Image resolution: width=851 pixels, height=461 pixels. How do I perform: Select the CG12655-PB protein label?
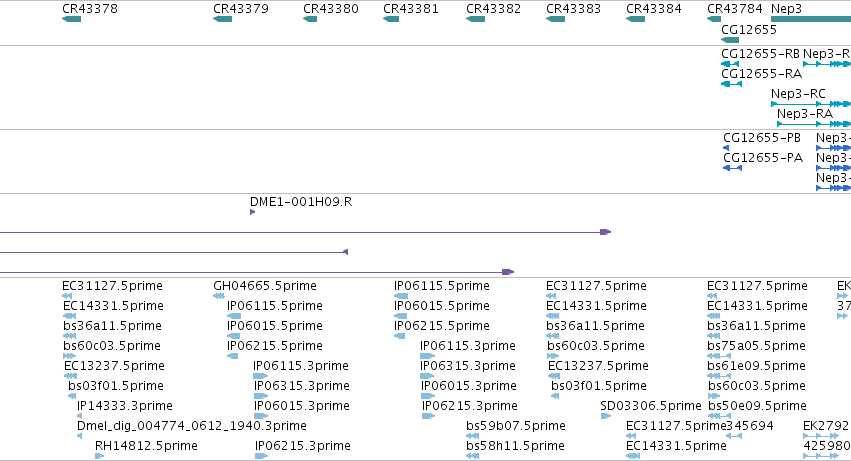coord(762,138)
